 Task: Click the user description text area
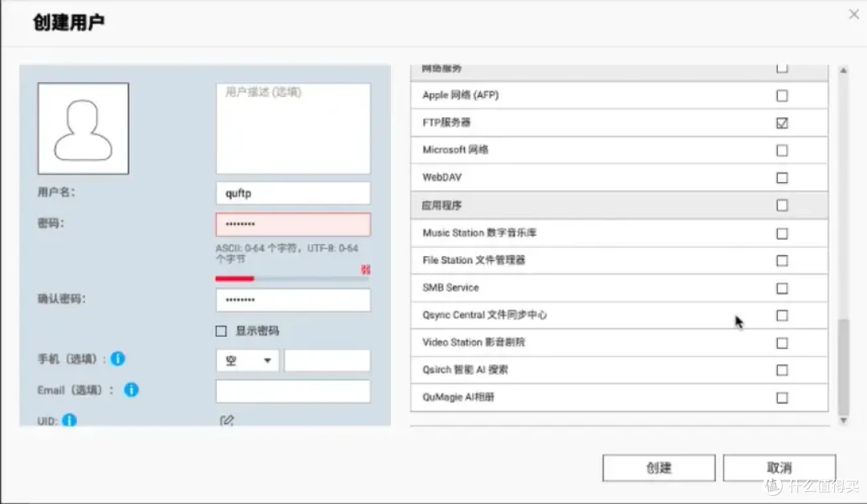[293, 128]
